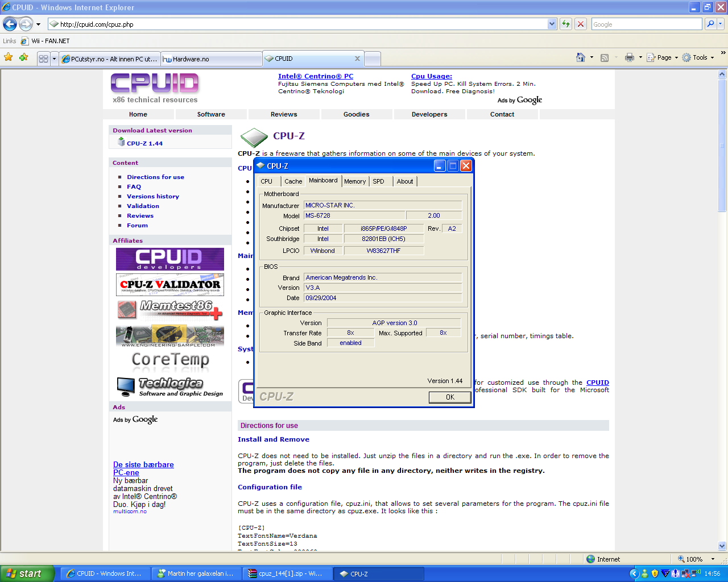The width and height of the screenshot is (728, 582).
Task: Click the Google search box
Action: [647, 24]
